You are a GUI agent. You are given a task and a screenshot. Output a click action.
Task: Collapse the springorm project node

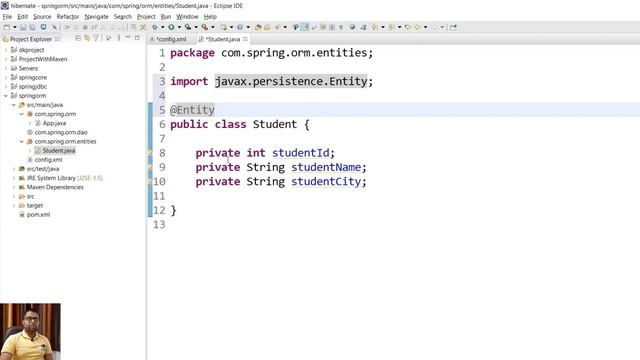click(6, 96)
